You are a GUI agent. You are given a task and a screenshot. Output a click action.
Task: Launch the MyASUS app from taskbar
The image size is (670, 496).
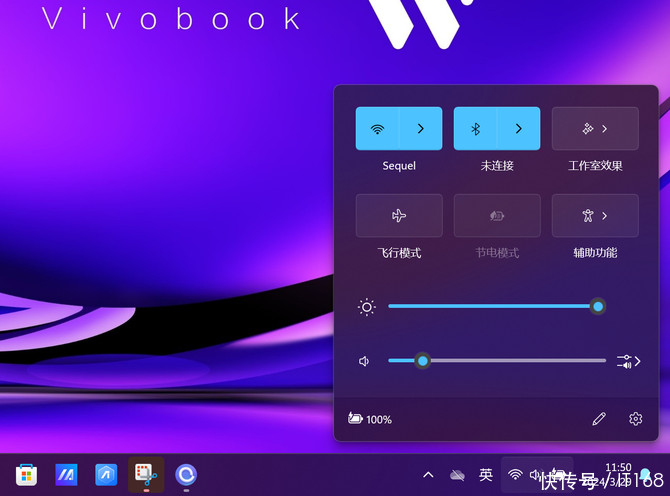pyautogui.click(x=66, y=474)
